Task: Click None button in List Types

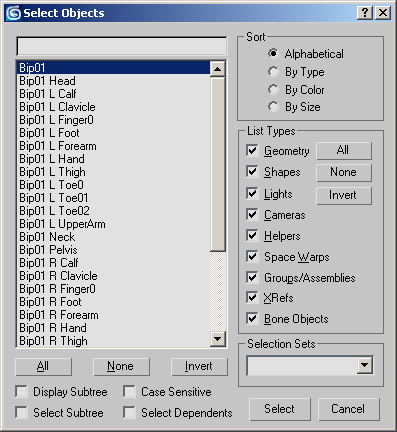Action: click(344, 172)
